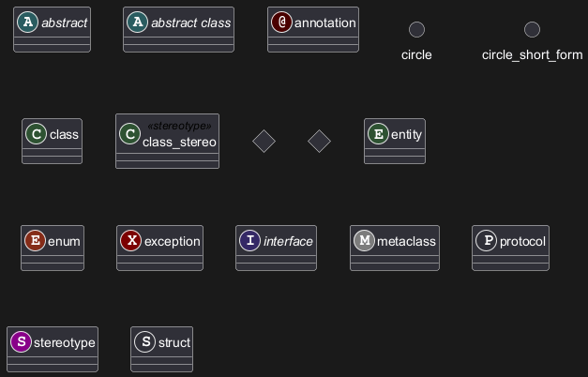Select the magenta S stereotype icon
Screen dimensions: 588x377
(21, 342)
